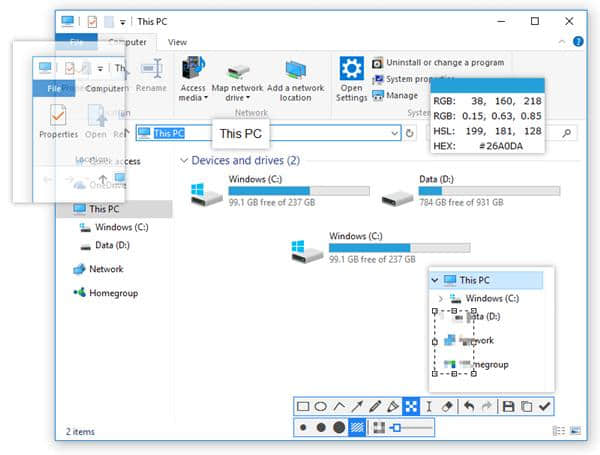Copy capture to clipboard icon
This screenshot has height=455, width=600.
526,407
